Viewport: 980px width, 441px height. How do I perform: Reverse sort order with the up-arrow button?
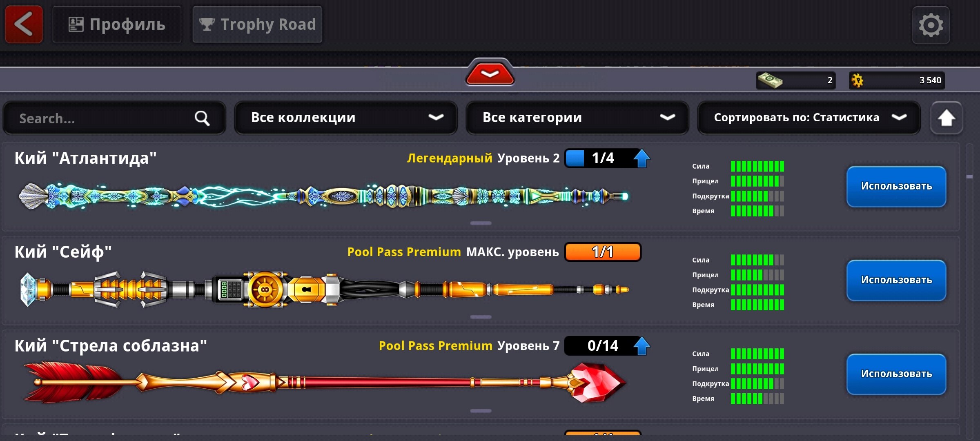pos(947,118)
